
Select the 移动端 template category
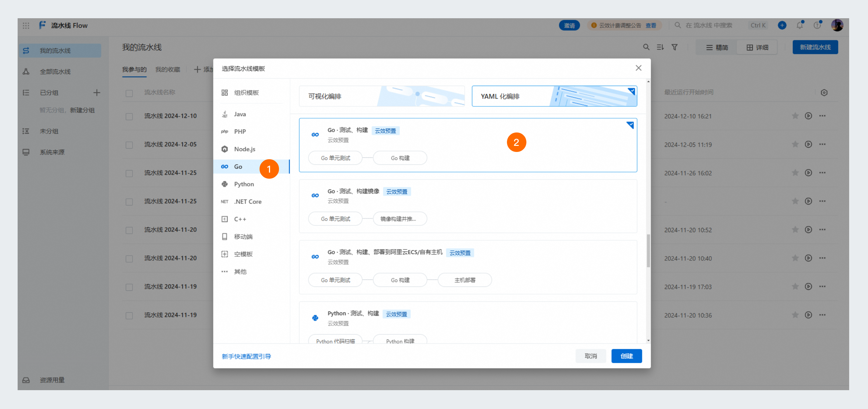coord(252,237)
